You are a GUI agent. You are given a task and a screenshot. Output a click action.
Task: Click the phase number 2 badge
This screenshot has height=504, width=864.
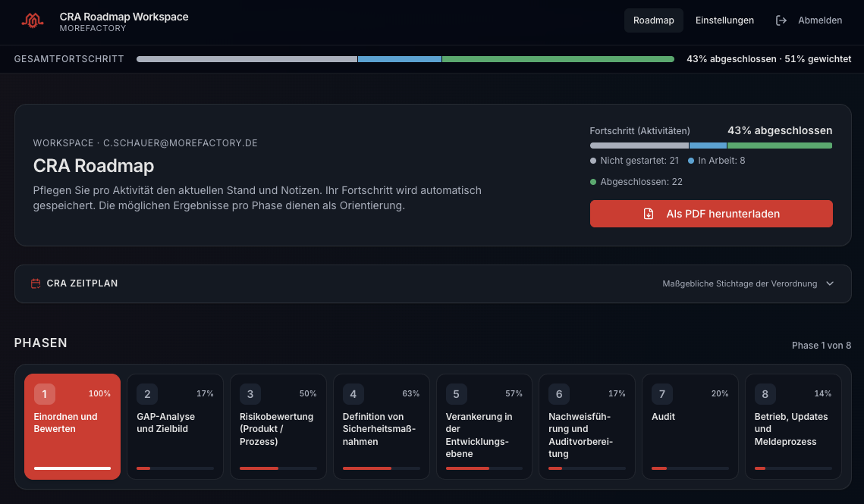[x=147, y=394]
